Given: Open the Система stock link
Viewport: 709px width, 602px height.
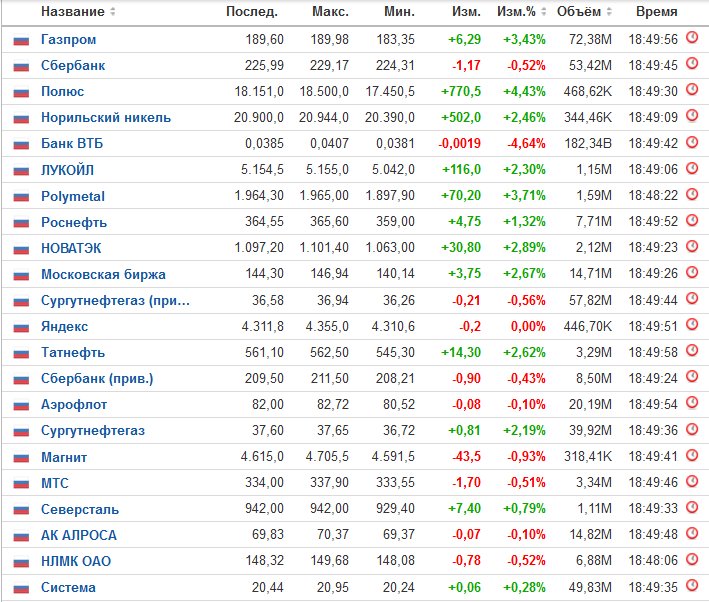Looking at the screenshot, I should point(68,588).
